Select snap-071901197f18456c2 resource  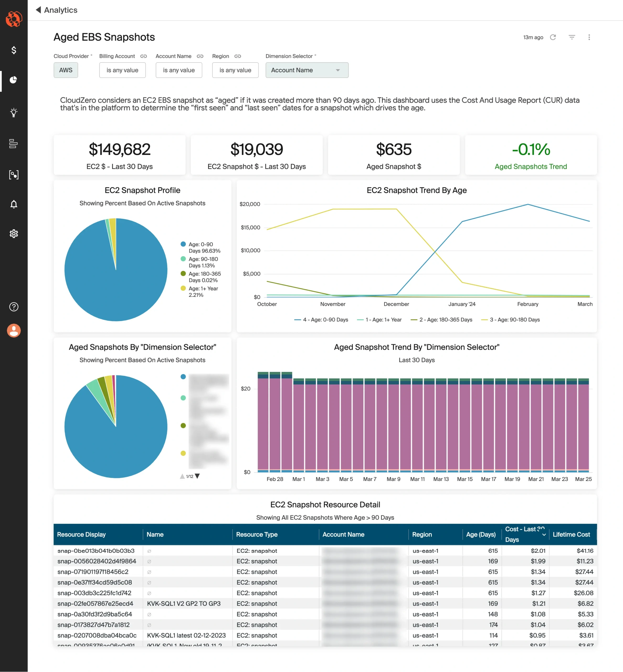coord(93,572)
